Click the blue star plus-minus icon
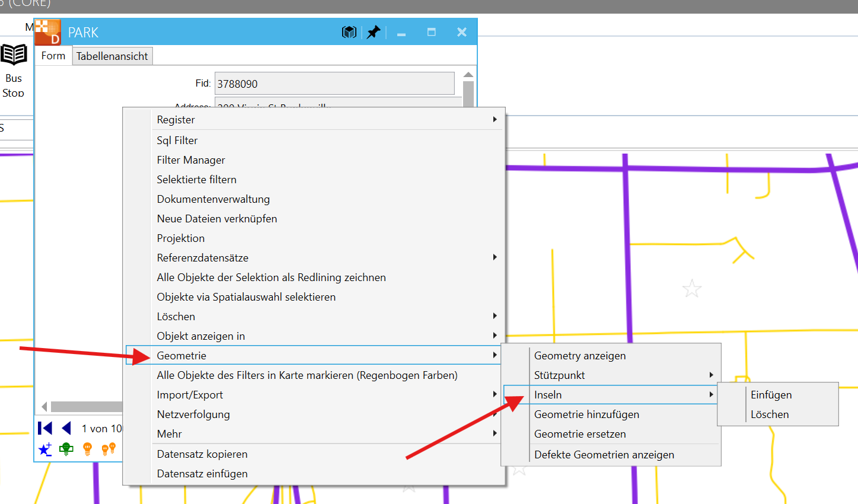858x504 pixels. point(45,449)
